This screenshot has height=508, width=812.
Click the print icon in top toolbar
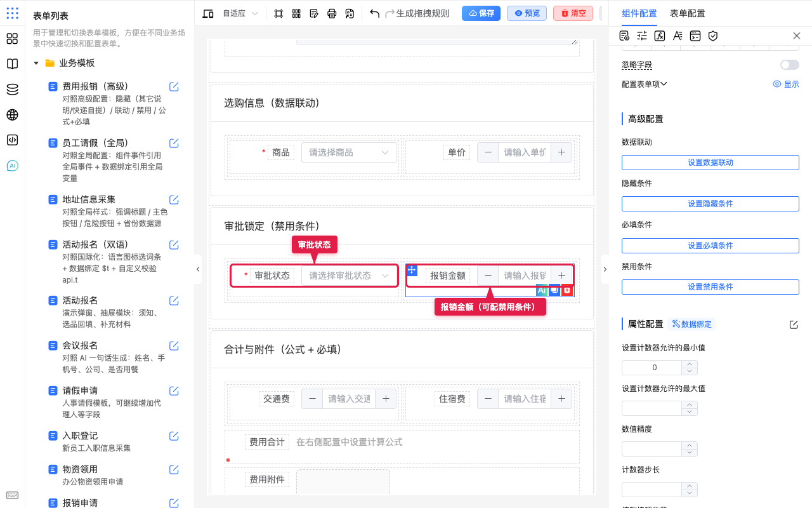[332, 13]
